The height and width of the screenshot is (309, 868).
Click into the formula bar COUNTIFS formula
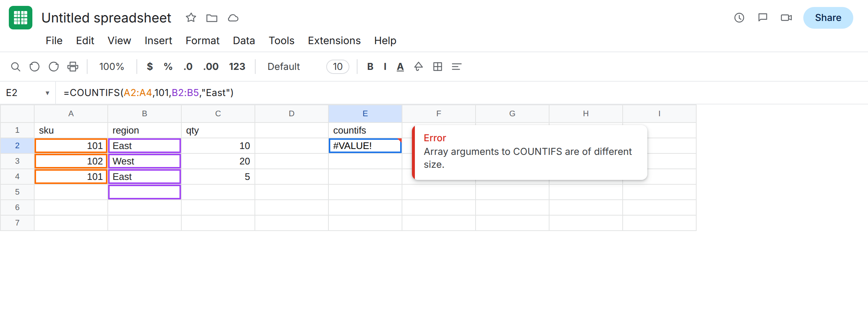point(149,93)
